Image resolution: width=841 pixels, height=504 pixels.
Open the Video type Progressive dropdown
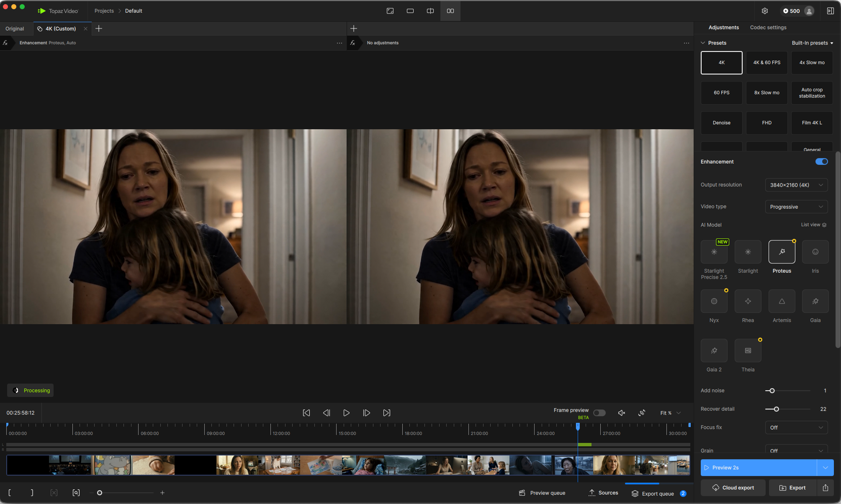click(796, 207)
